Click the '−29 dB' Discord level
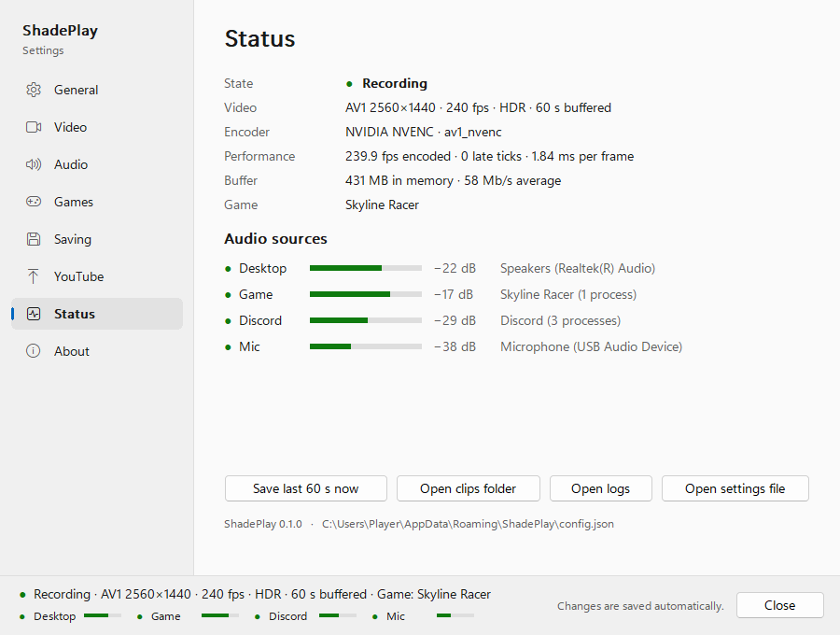840x635 pixels. coord(455,321)
